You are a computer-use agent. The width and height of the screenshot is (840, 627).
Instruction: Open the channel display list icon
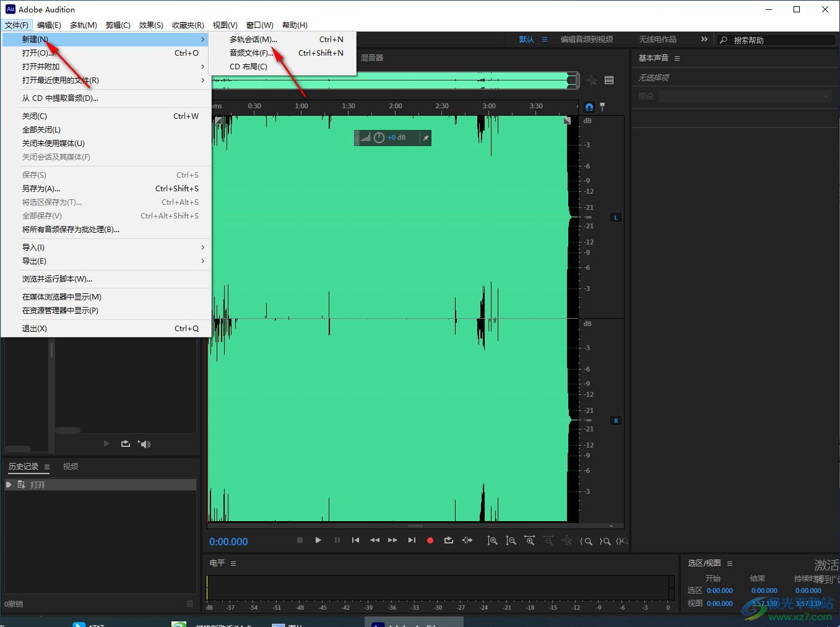[x=609, y=80]
